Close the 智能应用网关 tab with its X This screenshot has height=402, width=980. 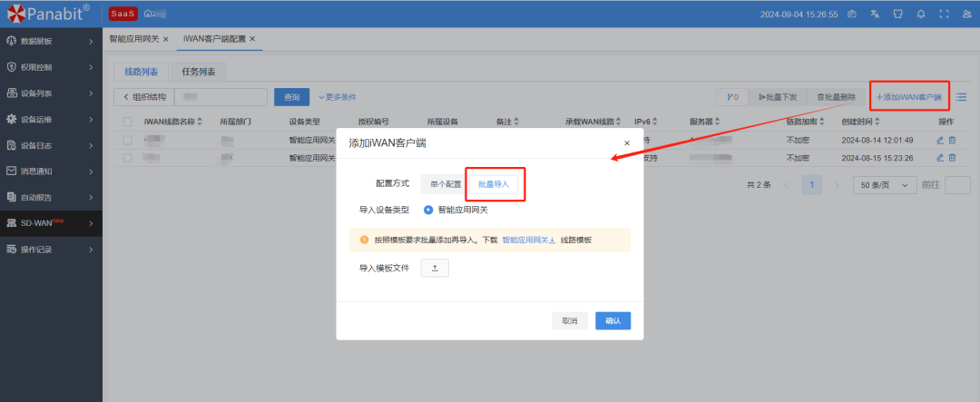pyautogui.click(x=166, y=39)
